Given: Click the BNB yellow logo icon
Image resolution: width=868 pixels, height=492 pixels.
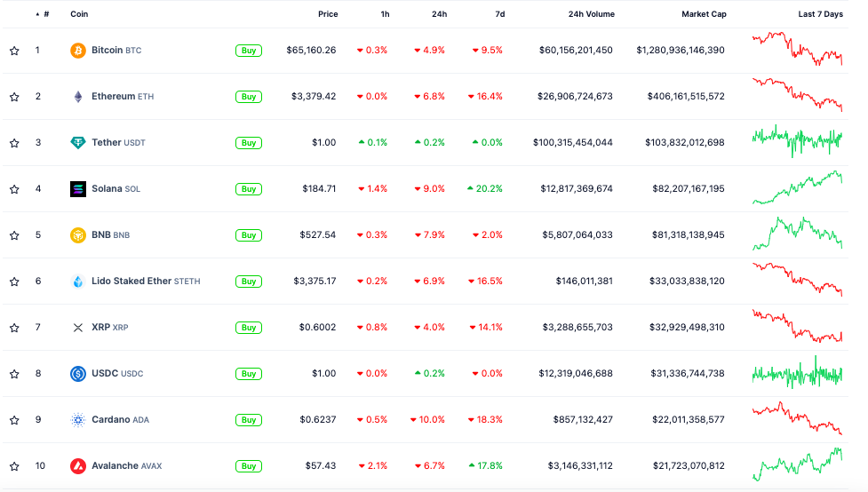Looking at the screenshot, I should (x=78, y=235).
